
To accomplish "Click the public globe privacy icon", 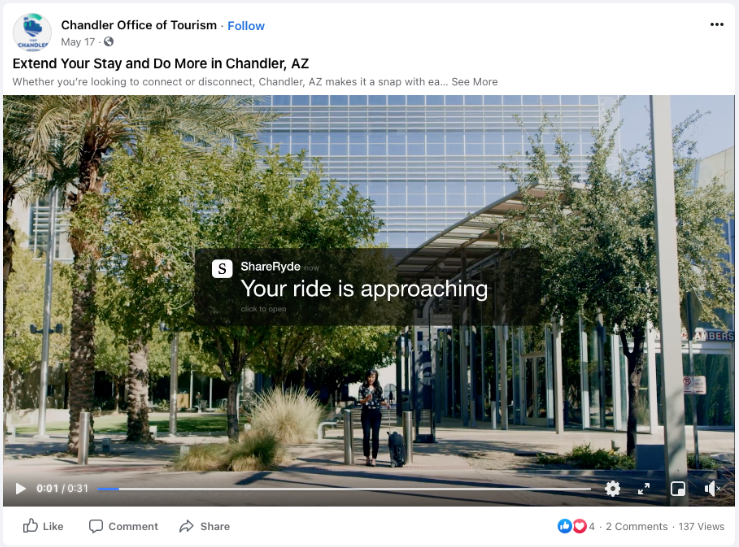I will [x=109, y=41].
